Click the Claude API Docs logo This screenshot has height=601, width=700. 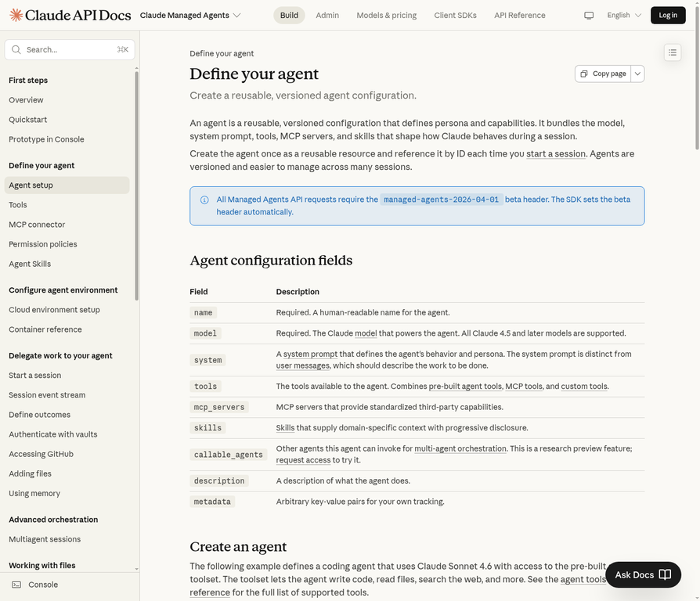coord(61,14)
